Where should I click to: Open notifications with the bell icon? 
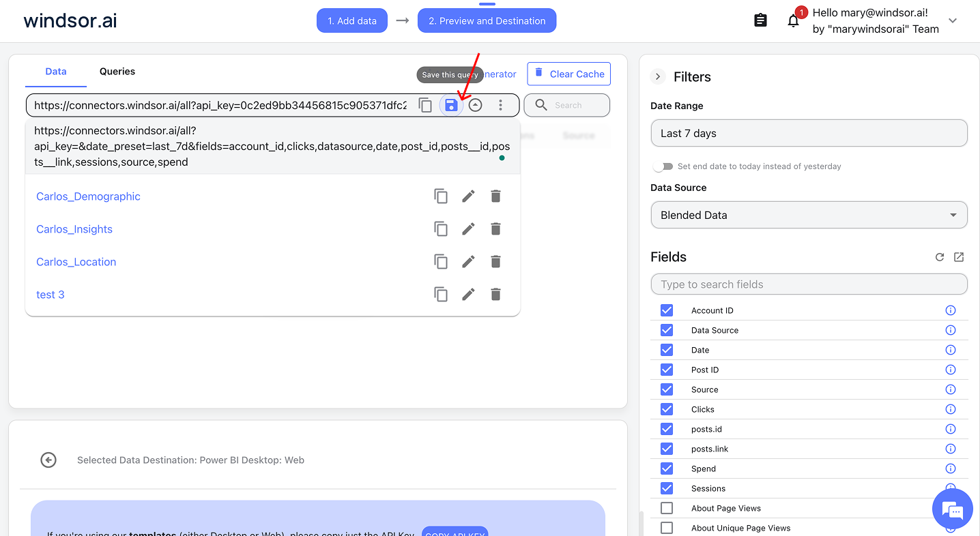[x=793, y=20]
